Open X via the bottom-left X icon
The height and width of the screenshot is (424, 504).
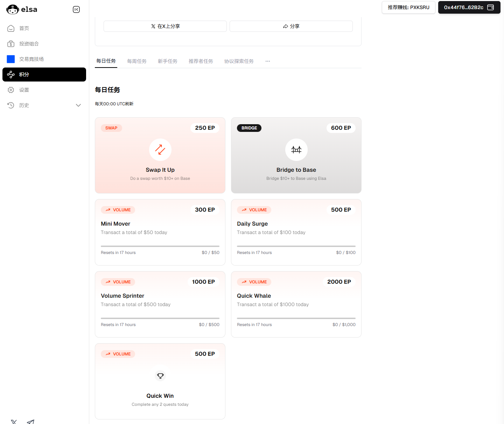(13, 422)
